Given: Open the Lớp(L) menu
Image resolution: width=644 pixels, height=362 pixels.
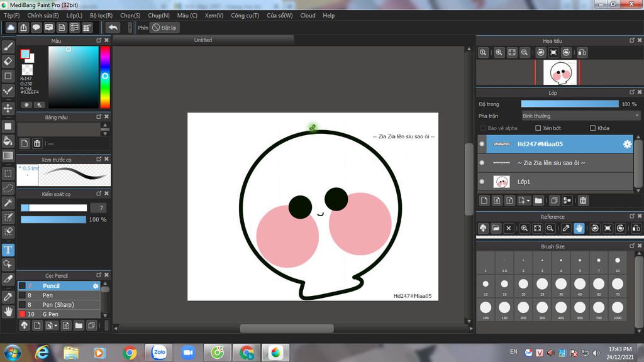Looking at the screenshot, I should coord(74,15).
